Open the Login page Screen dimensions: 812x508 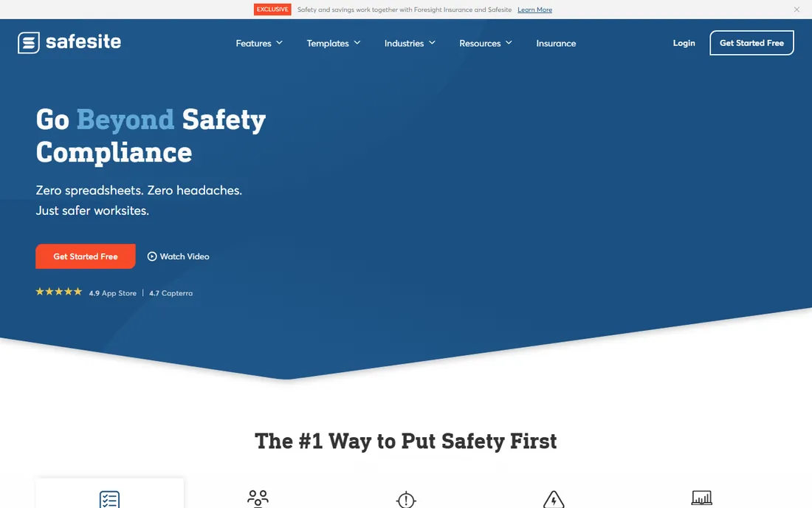(x=684, y=43)
